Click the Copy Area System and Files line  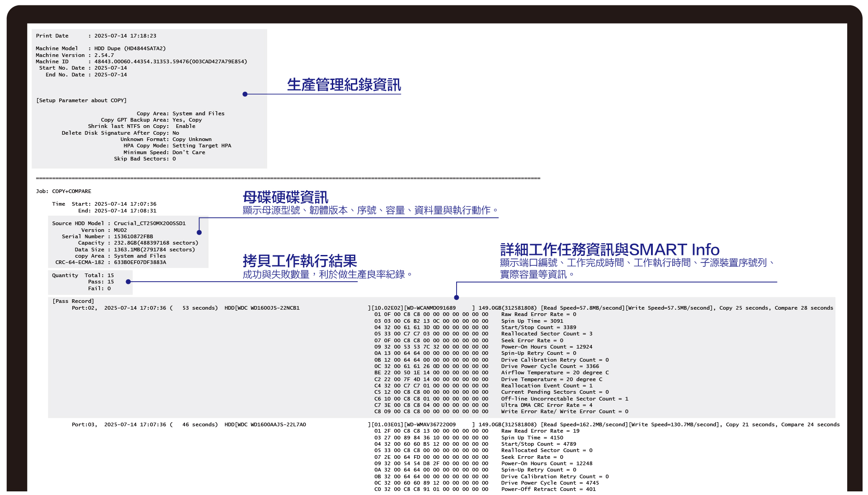tap(180, 113)
